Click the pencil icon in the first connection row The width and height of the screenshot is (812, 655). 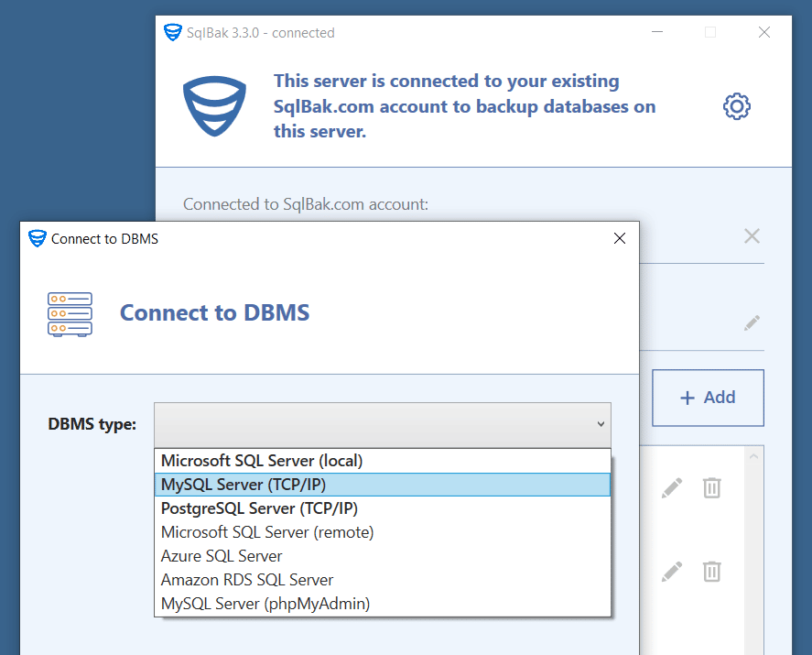pos(672,488)
